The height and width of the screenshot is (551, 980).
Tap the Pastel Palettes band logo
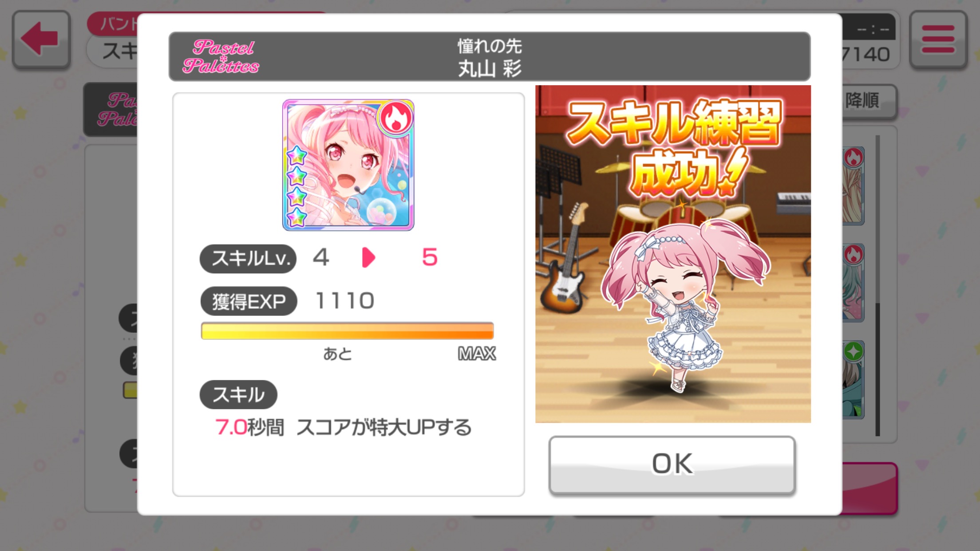(221, 56)
